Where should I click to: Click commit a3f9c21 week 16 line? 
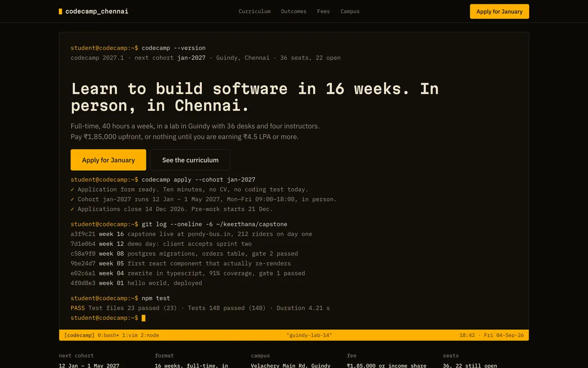191,234
